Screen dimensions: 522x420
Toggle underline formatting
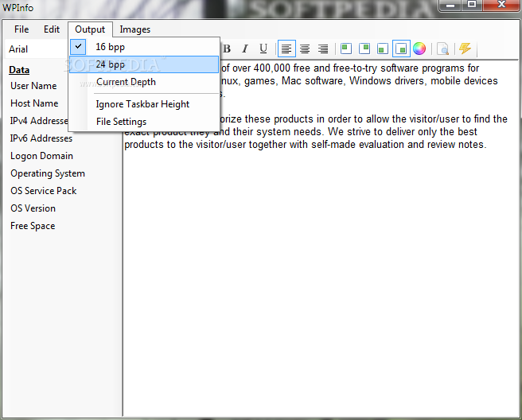tap(263, 49)
